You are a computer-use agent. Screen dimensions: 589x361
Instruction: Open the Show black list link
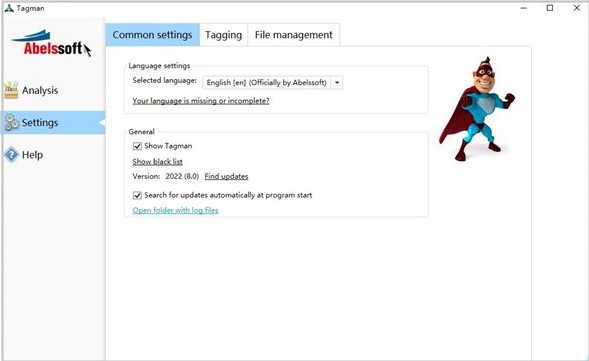pyautogui.click(x=157, y=162)
